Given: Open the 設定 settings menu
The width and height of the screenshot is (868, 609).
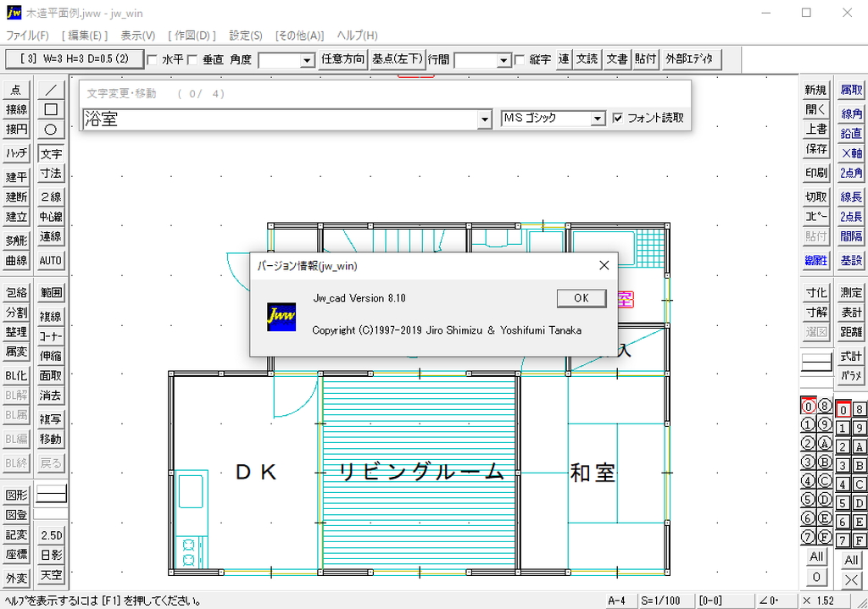Looking at the screenshot, I should [x=243, y=35].
